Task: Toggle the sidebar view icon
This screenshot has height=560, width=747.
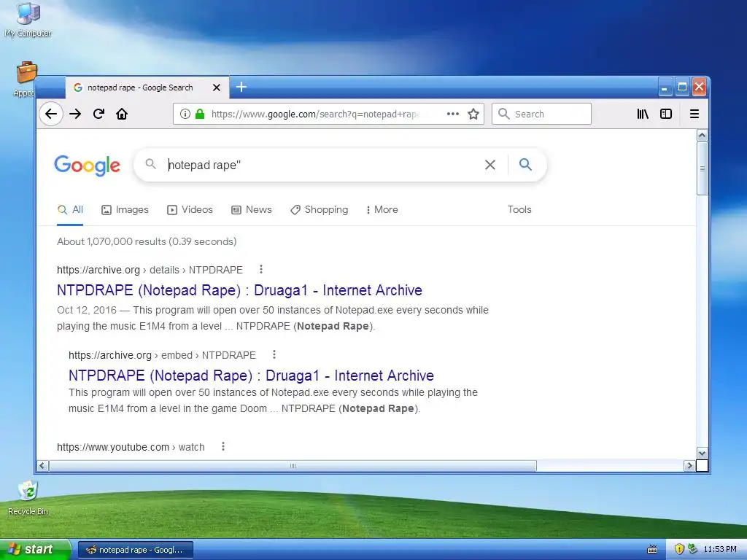Action: (x=666, y=114)
